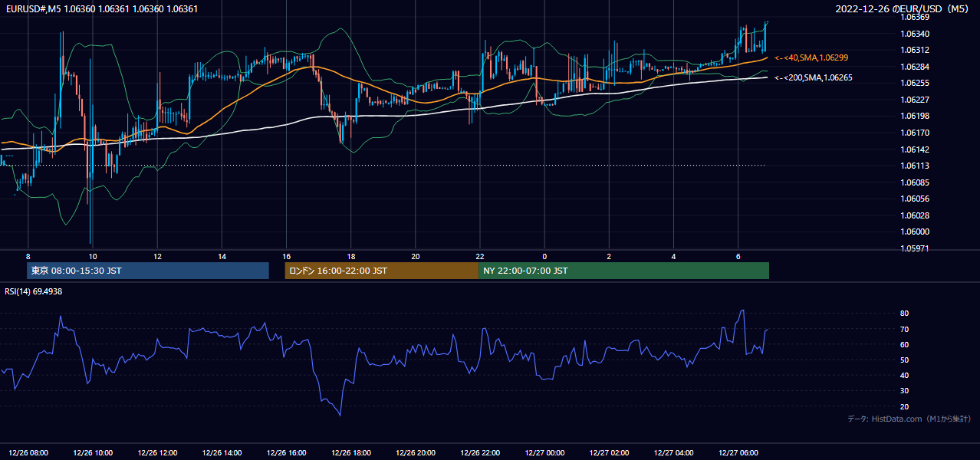The width and height of the screenshot is (980, 460).
Task: Click the 1.06312 price axis label
Action: [915, 50]
